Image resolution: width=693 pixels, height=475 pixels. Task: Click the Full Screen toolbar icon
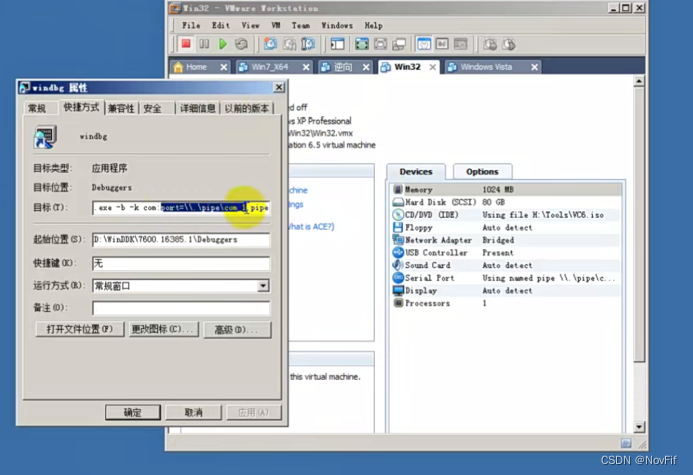click(x=362, y=44)
